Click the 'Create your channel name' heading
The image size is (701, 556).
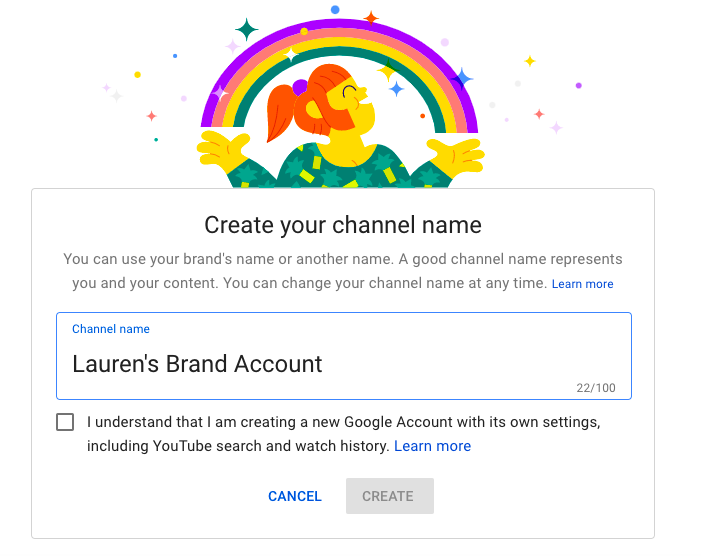coord(343,225)
